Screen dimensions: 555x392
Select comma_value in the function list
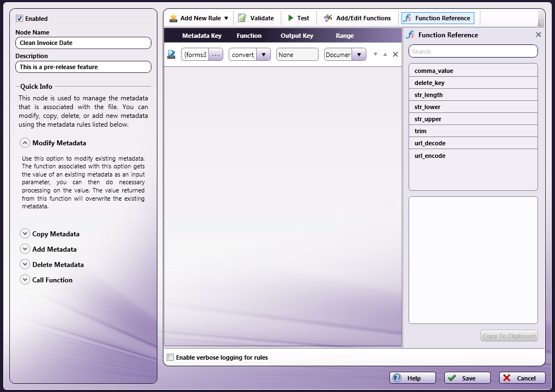pyautogui.click(x=473, y=71)
